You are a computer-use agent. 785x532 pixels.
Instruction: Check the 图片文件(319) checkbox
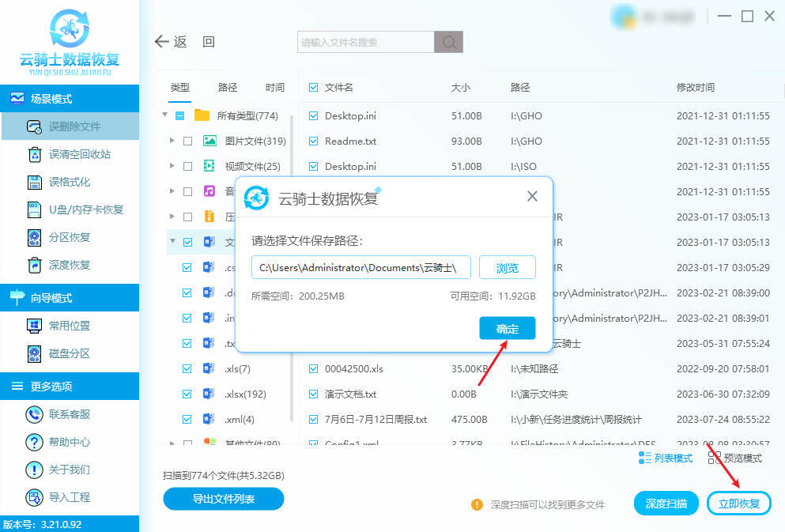[187, 141]
